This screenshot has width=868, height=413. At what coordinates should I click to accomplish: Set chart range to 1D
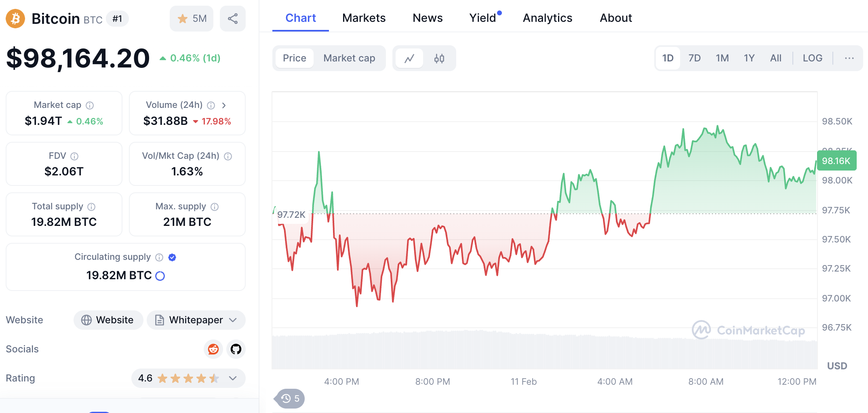pyautogui.click(x=668, y=58)
